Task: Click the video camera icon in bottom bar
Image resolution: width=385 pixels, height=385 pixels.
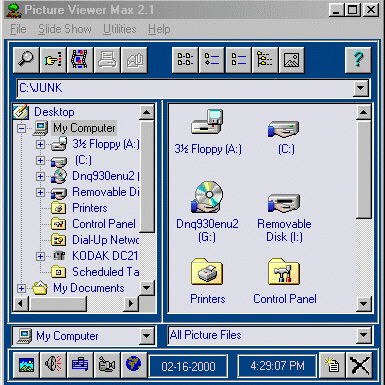Action: [107, 365]
